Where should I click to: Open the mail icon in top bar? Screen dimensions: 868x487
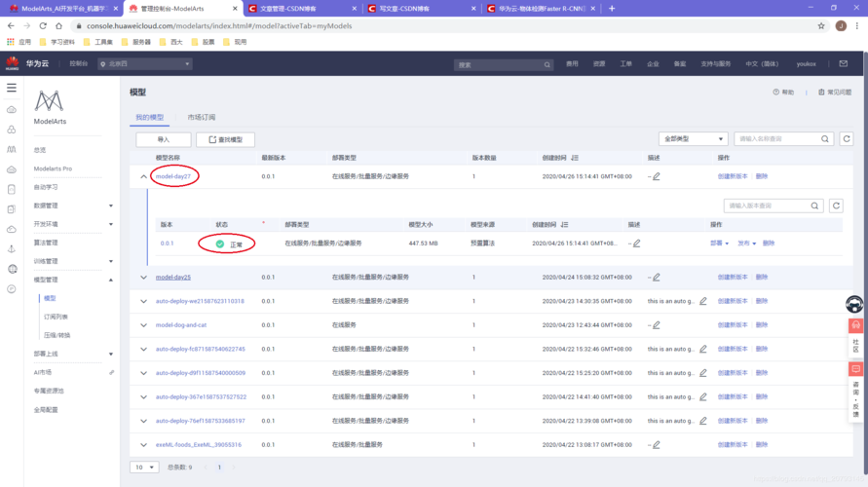843,63
